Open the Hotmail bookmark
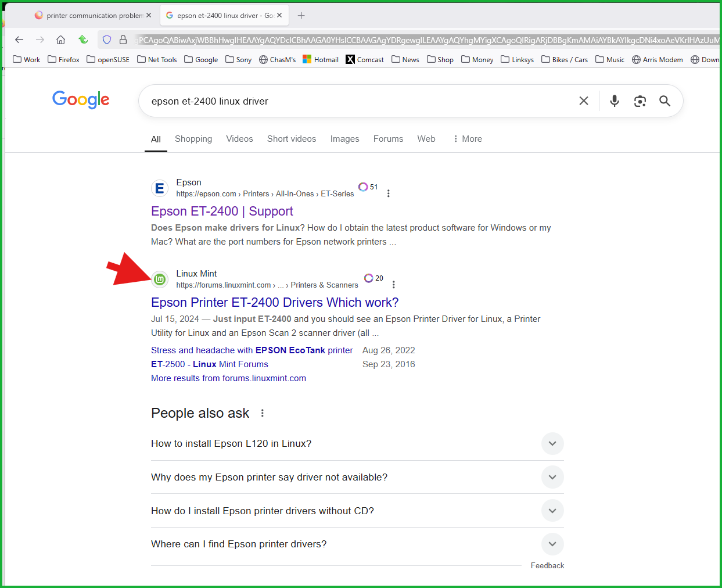 tap(321, 59)
